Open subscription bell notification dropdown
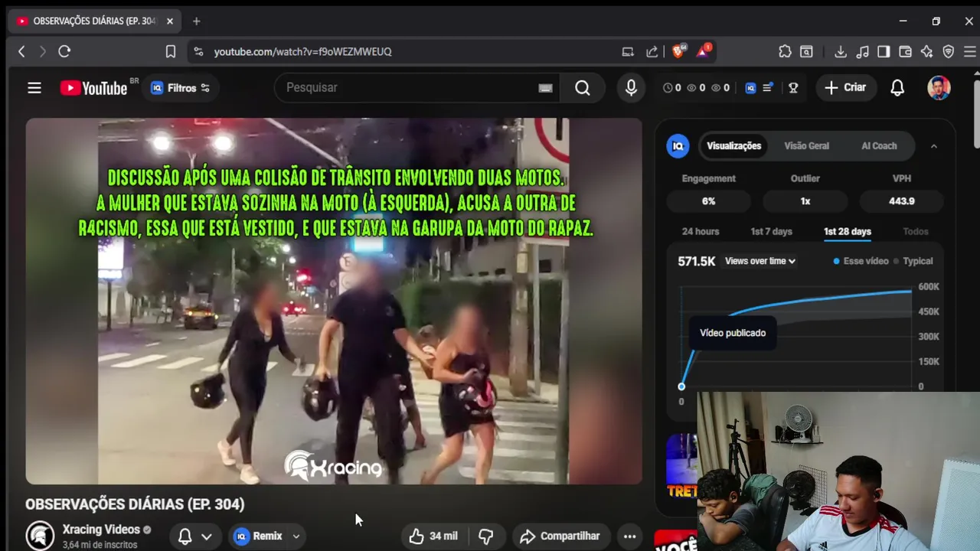Image resolution: width=980 pixels, height=551 pixels. click(194, 536)
